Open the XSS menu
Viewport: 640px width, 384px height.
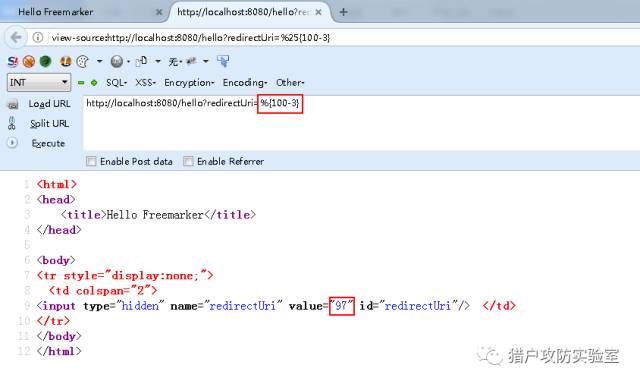pos(145,82)
